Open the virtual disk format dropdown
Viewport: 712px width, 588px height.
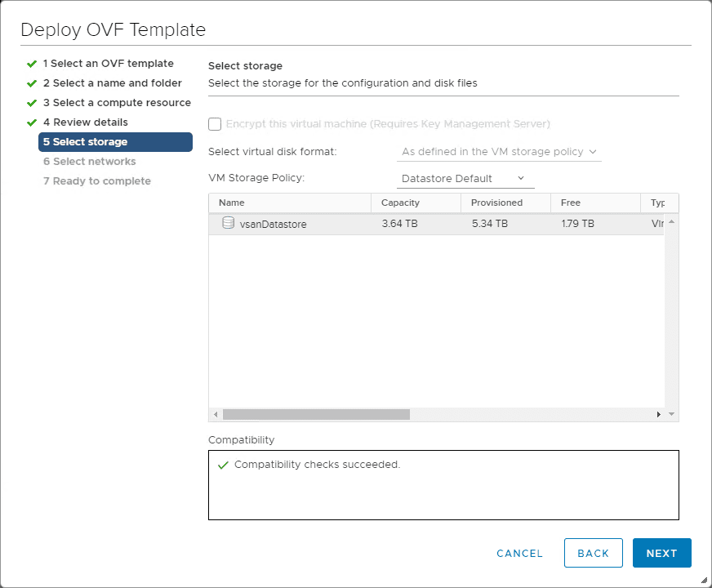tap(499, 152)
